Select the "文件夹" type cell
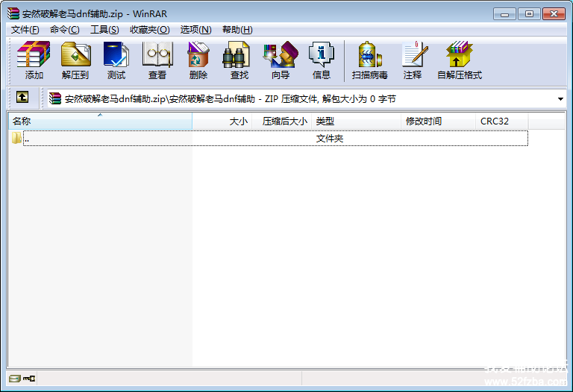 (329, 139)
